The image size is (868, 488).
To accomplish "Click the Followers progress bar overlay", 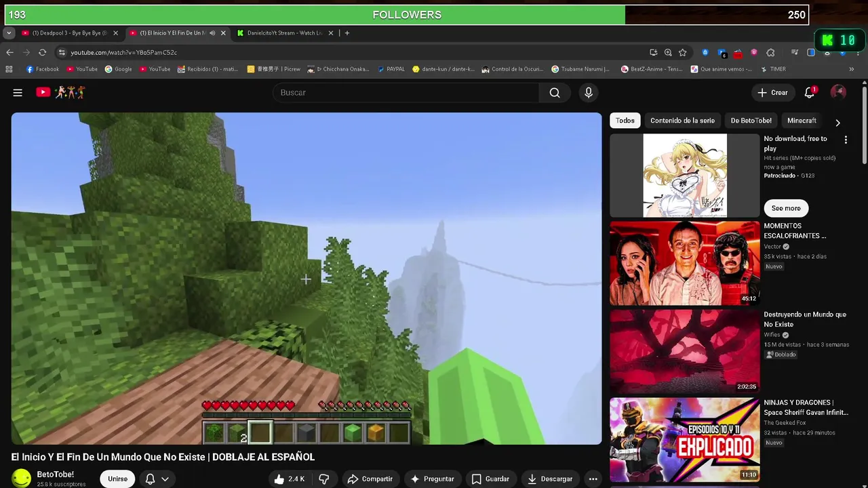I will tap(407, 15).
